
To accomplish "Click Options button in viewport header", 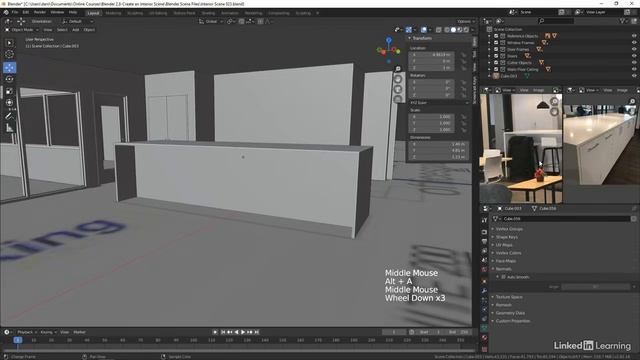I will click(x=465, y=21).
